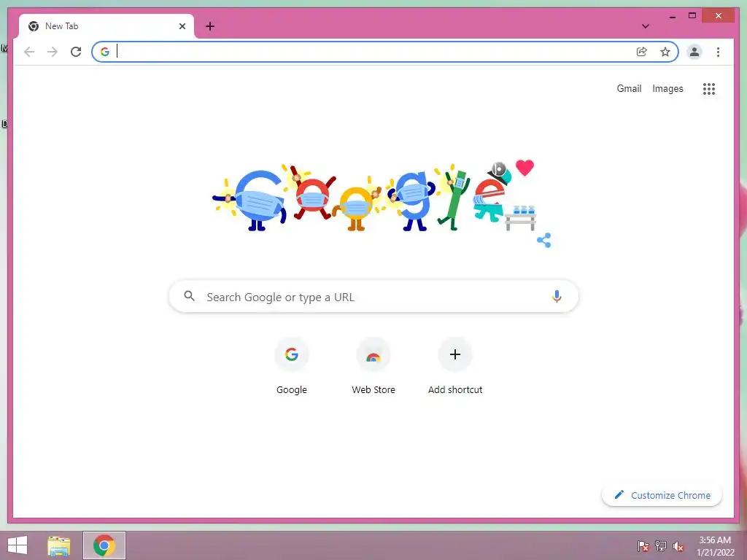Reload the current page
Screen dimensions: 747x560
click(x=76, y=52)
